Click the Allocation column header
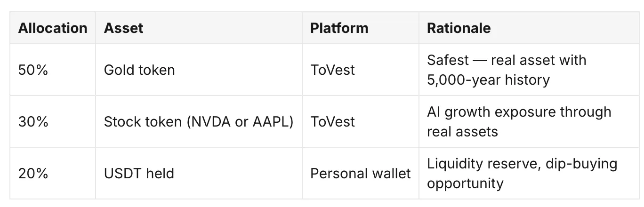Viewport: 644px width, 207px height. pos(53,28)
